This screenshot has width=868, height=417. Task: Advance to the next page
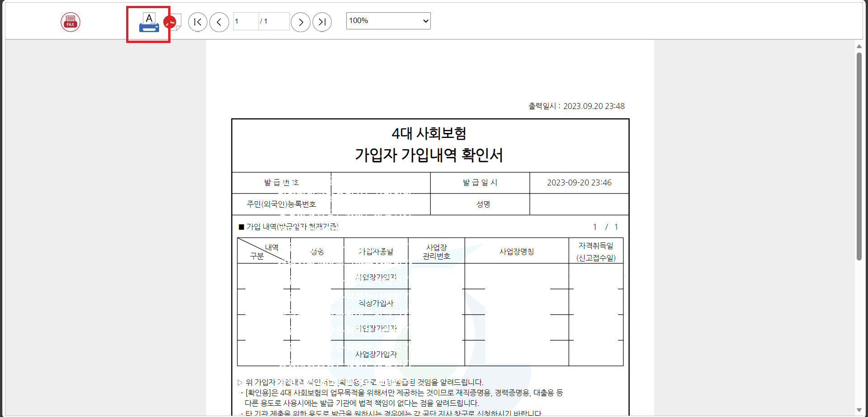(301, 22)
